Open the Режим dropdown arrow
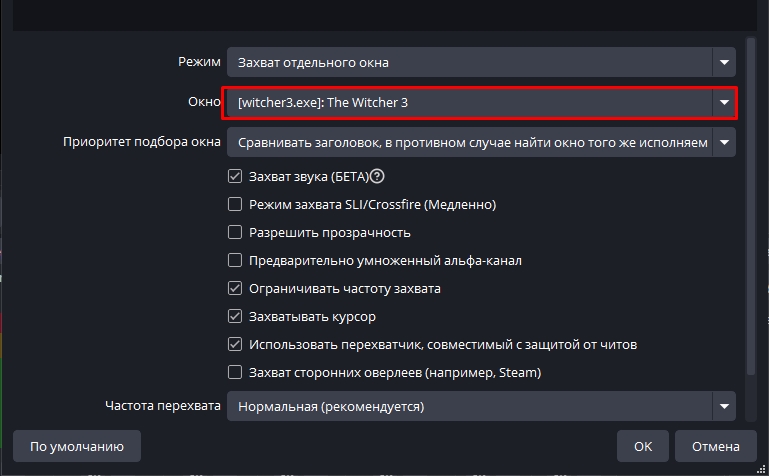 724,63
